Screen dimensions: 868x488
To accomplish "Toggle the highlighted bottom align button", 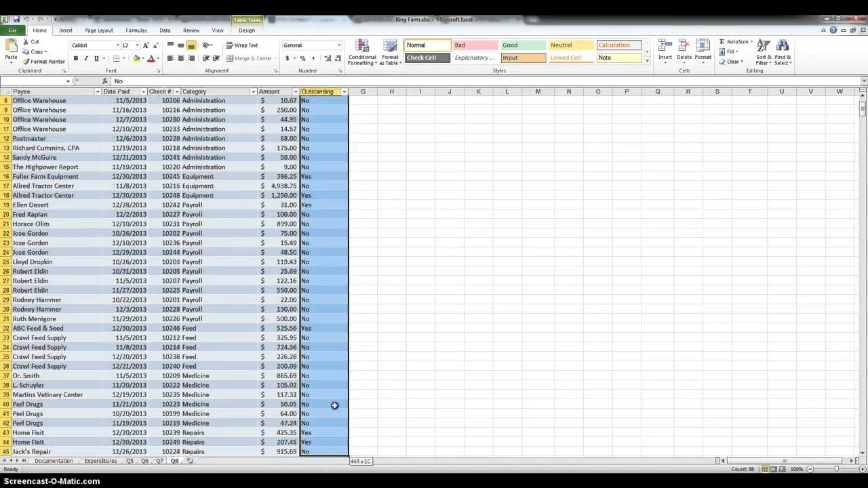I will pos(191,45).
